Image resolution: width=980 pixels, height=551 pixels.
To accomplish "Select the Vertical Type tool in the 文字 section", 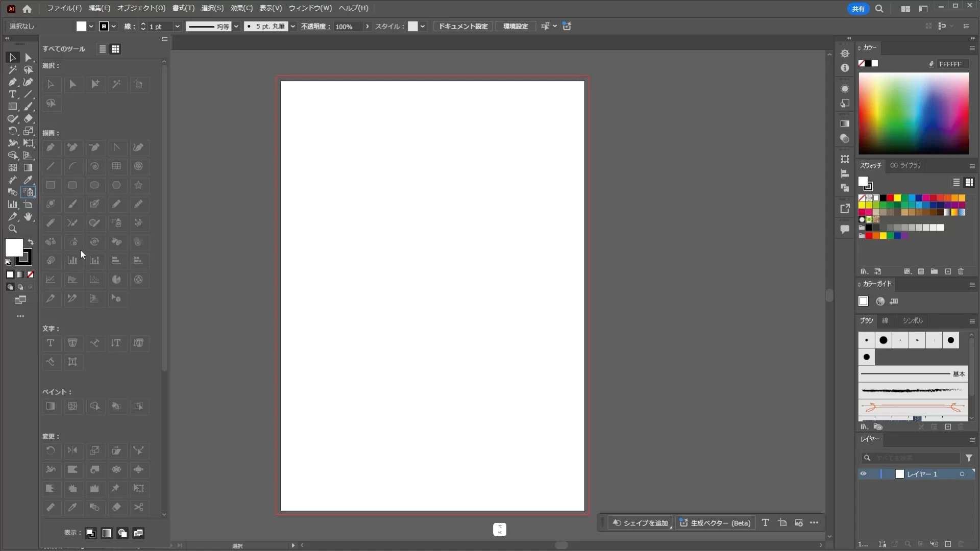I will [x=116, y=343].
